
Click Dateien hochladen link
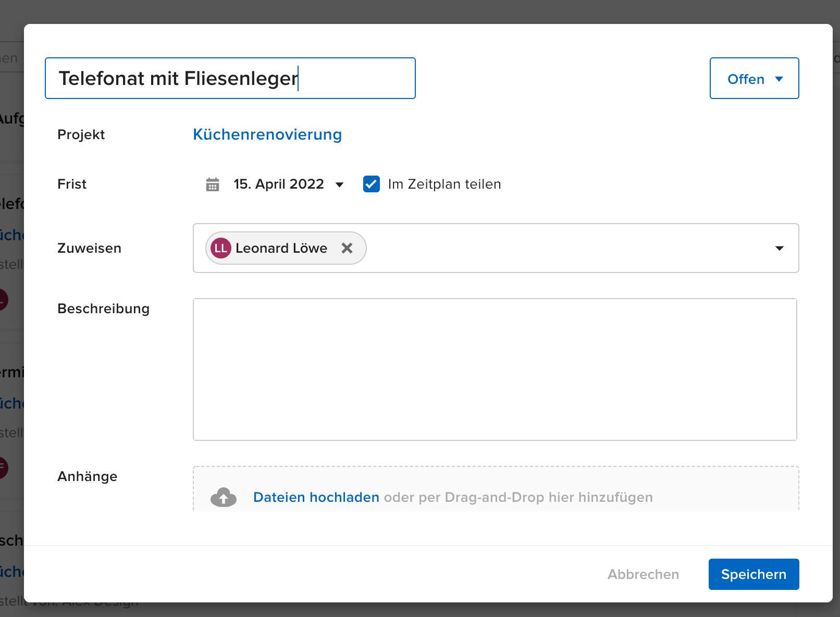(316, 497)
